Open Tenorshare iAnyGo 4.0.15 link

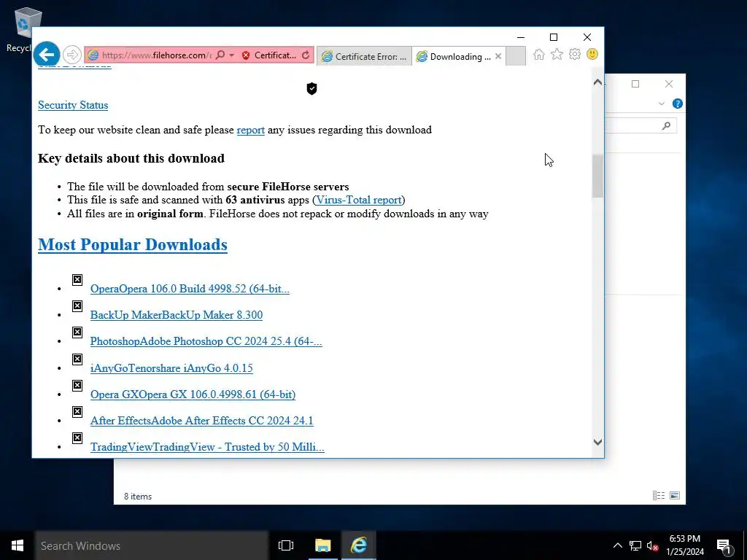coord(171,368)
